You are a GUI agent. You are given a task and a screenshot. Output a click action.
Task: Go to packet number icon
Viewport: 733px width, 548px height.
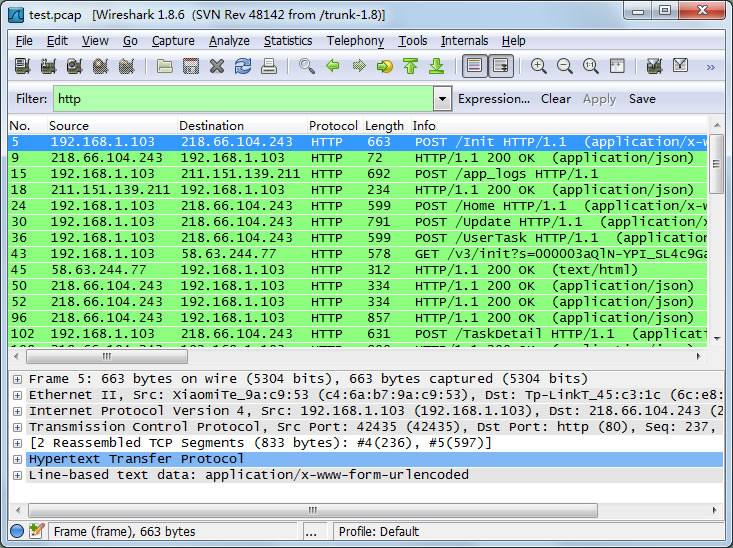pyautogui.click(x=384, y=66)
